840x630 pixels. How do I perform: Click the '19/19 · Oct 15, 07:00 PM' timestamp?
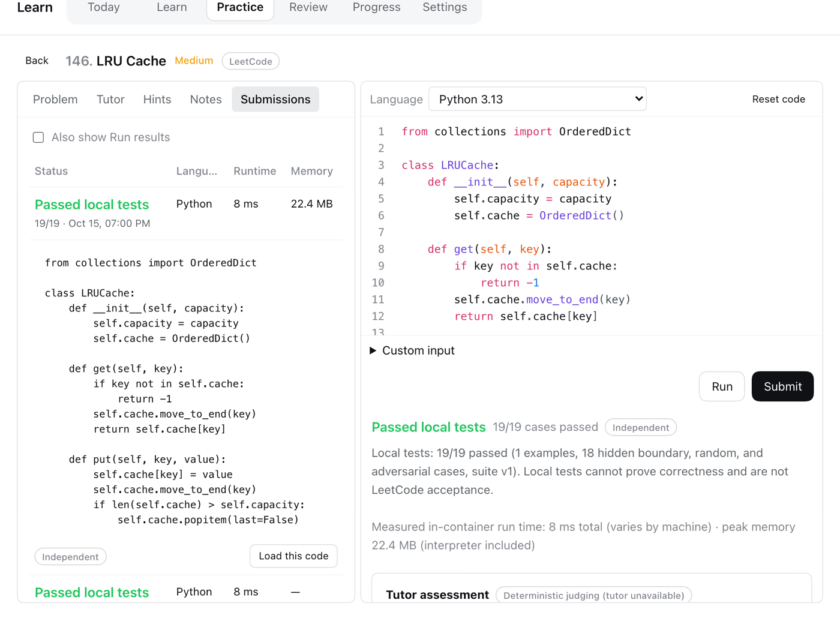pyautogui.click(x=92, y=223)
